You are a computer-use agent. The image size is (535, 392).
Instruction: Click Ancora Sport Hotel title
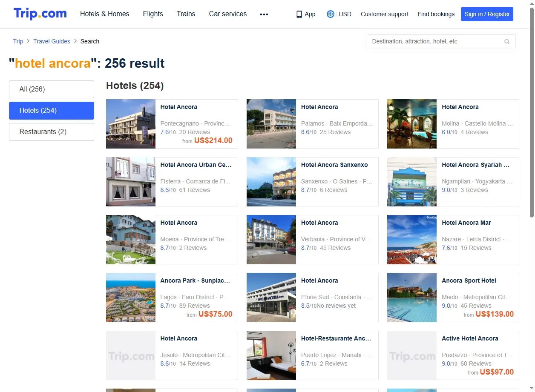tap(469, 280)
